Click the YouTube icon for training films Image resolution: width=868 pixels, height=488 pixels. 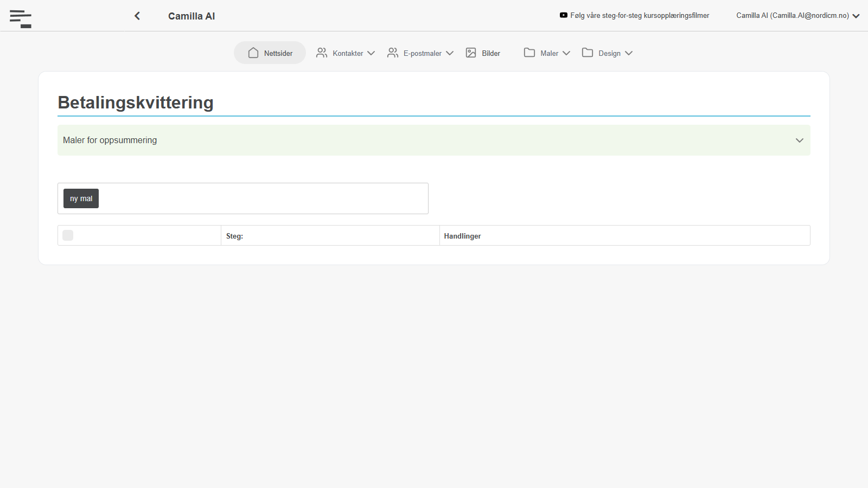564,15
